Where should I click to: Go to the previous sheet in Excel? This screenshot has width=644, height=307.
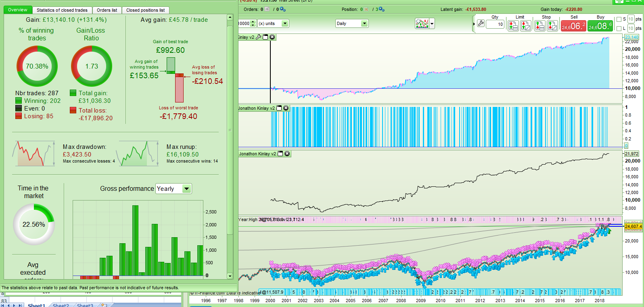pos(9,305)
